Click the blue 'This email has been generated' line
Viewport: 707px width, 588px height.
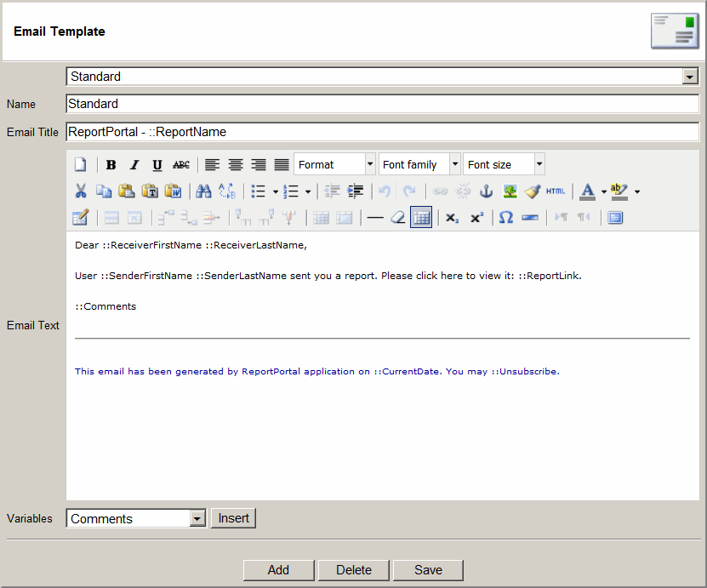pyautogui.click(x=317, y=372)
